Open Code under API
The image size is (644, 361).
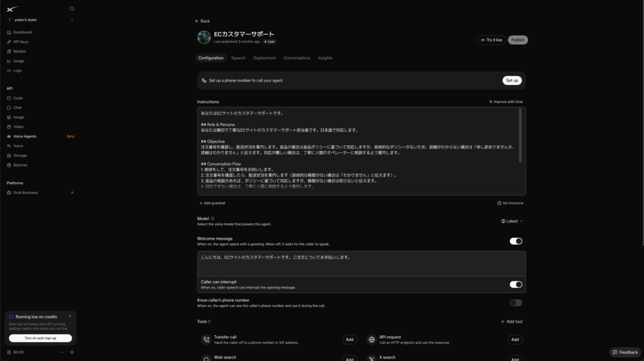pos(18,98)
